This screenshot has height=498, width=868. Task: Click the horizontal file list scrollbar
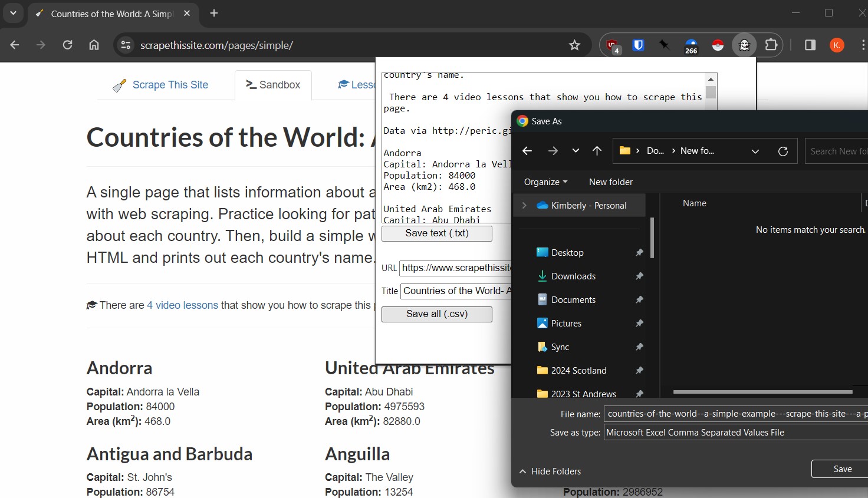[762, 391]
